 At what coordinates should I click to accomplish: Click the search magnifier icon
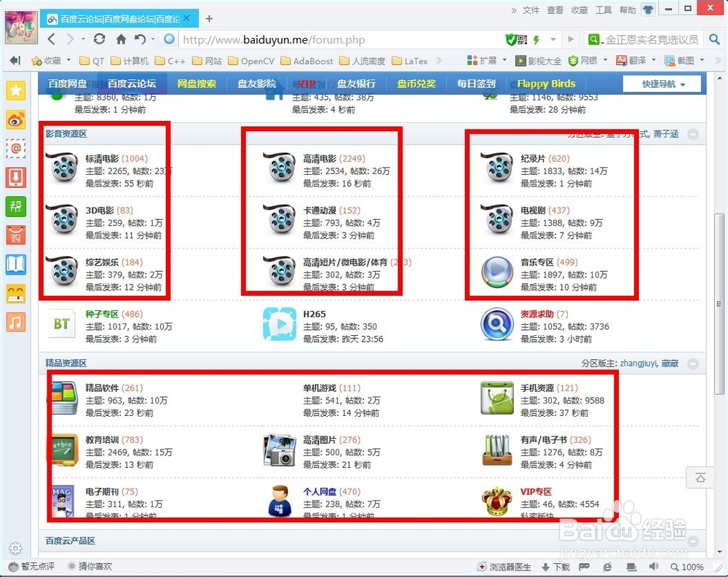[715, 39]
